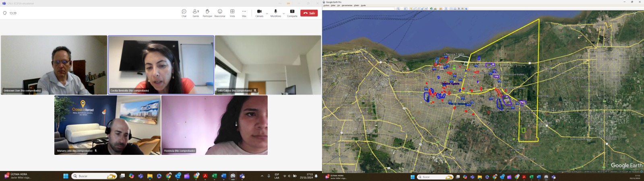Share screen using the Comparte button

(292, 13)
